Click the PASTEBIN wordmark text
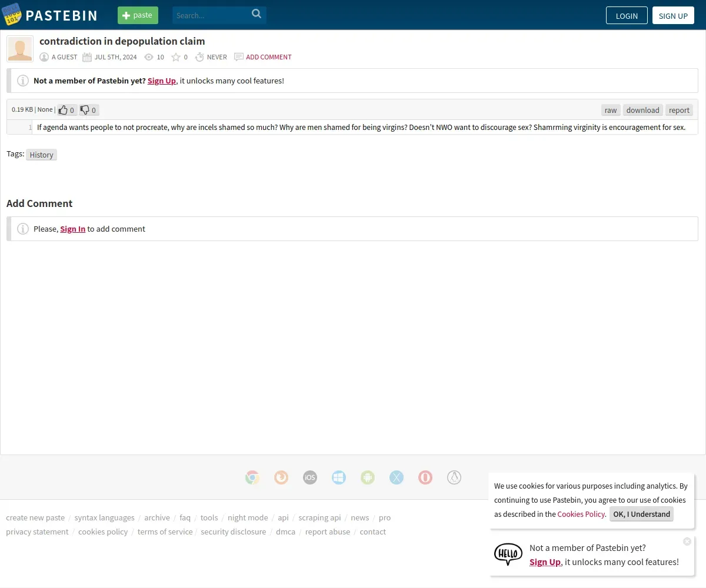Viewport: 706px width, 588px height. click(x=62, y=16)
